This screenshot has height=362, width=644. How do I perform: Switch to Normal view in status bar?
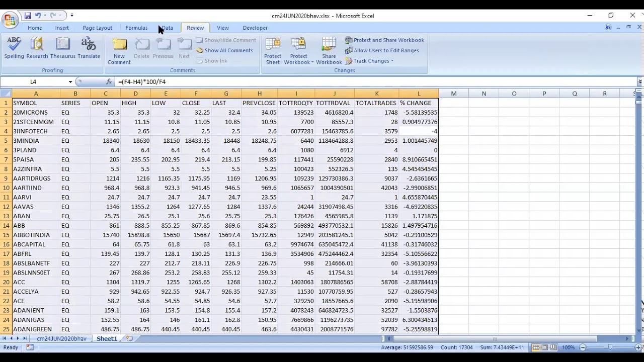[536, 347]
